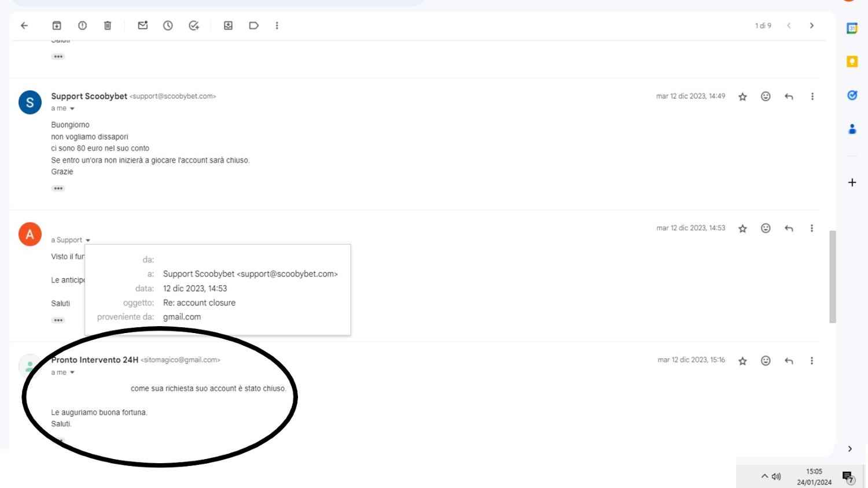Mark conversation as unread
The height and width of the screenshot is (488, 868).
click(x=142, y=25)
